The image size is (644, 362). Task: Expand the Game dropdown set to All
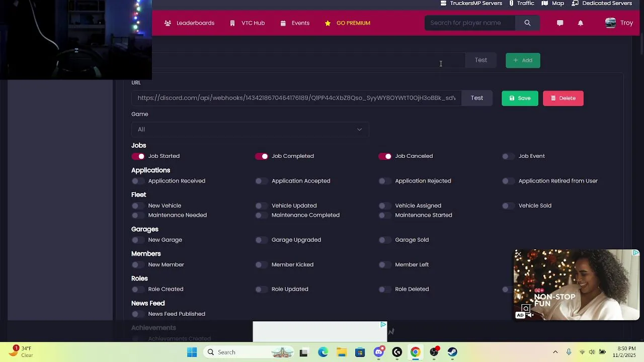pos(250,130)
